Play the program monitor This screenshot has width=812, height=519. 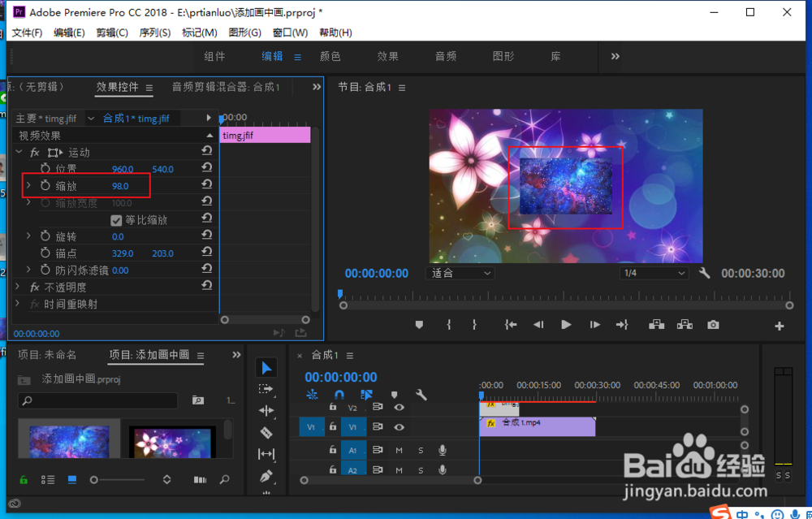coord(566,325)
